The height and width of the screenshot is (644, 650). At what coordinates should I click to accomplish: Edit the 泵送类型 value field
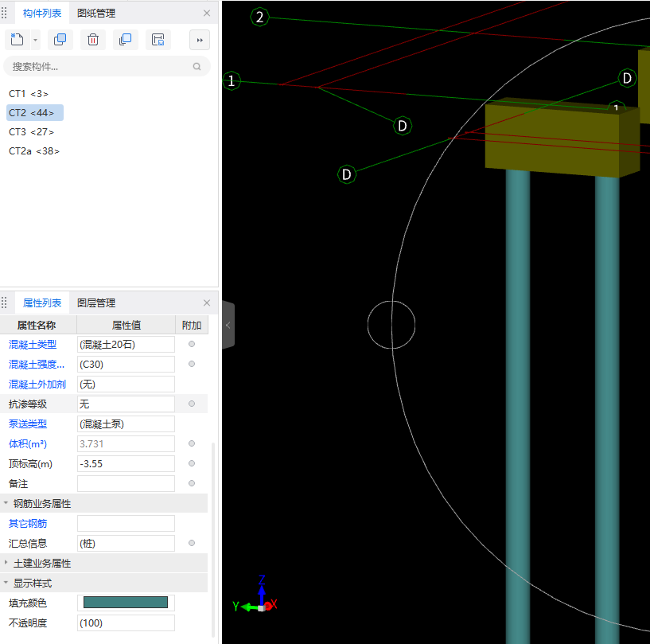(x=126, y=424)
